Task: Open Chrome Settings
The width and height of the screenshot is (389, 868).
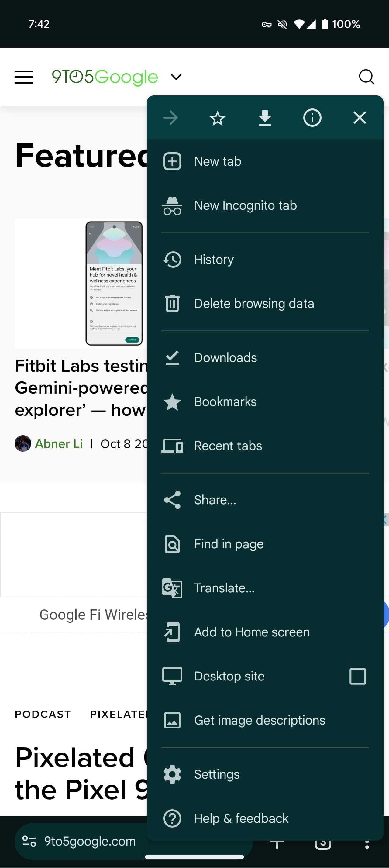Action: pos(217,774)
